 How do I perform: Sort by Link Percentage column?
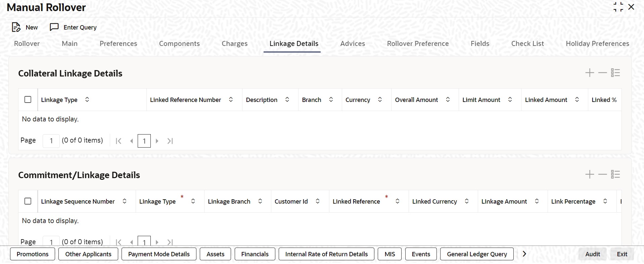coord(605,201)
